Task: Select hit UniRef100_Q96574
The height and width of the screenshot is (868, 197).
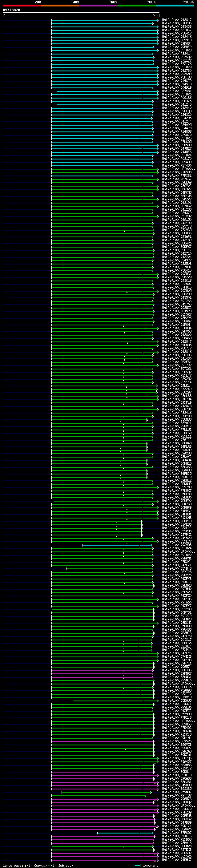Action: pos(177,667)
